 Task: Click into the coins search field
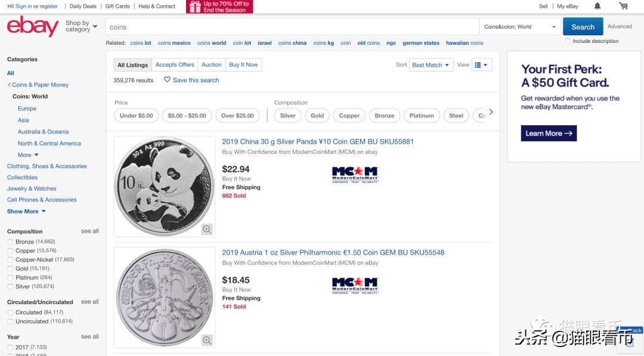(x=292, y=27)
